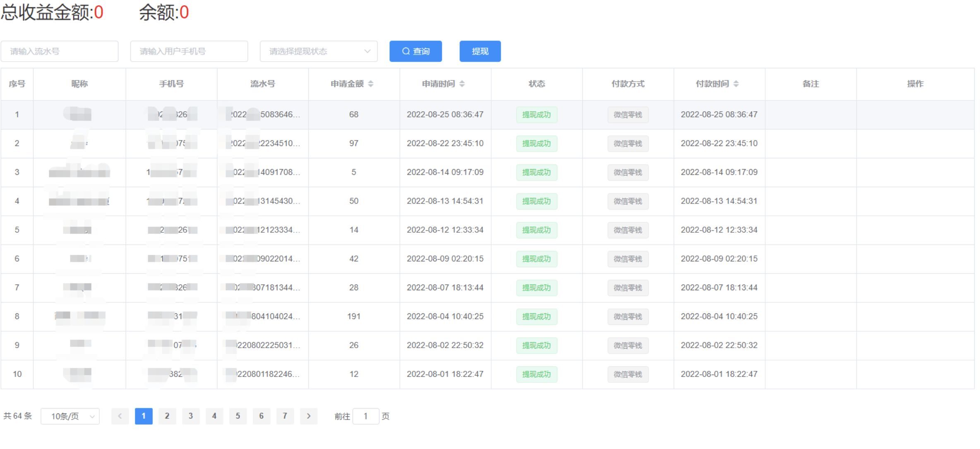Click 申请时间 2022-08-25 08:36:47 cell
Screen dimensions: 980x449
445,115
